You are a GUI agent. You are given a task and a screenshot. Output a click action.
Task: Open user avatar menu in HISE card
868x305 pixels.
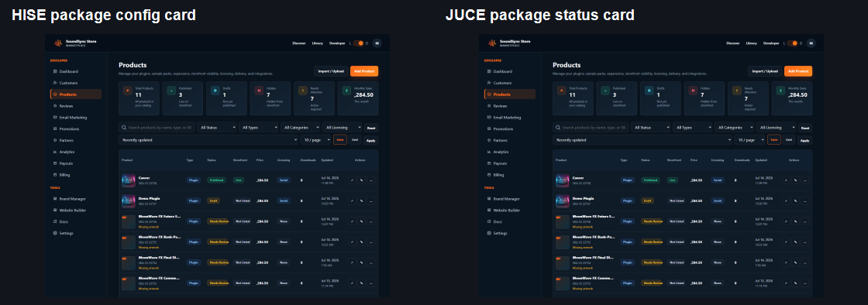(x=377, y=43)
